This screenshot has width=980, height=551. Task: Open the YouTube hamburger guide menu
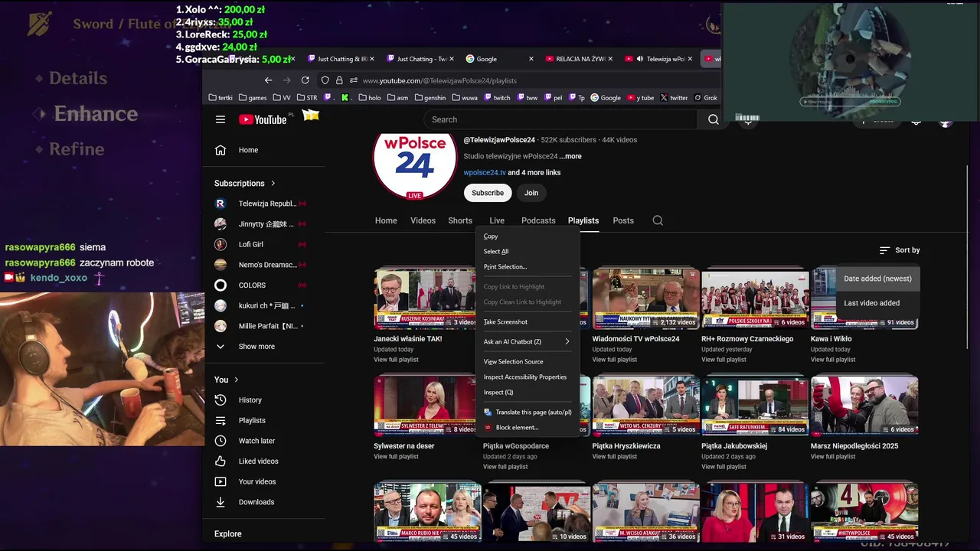(x=220, y=119)
